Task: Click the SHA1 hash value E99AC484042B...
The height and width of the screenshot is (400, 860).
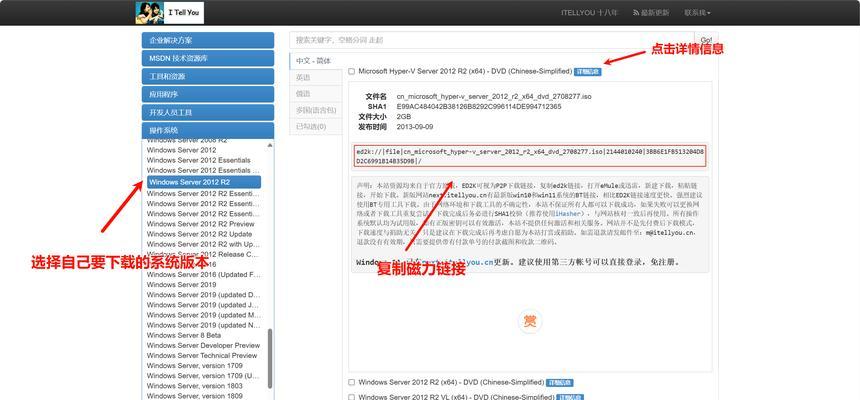Action: (479, 106)
